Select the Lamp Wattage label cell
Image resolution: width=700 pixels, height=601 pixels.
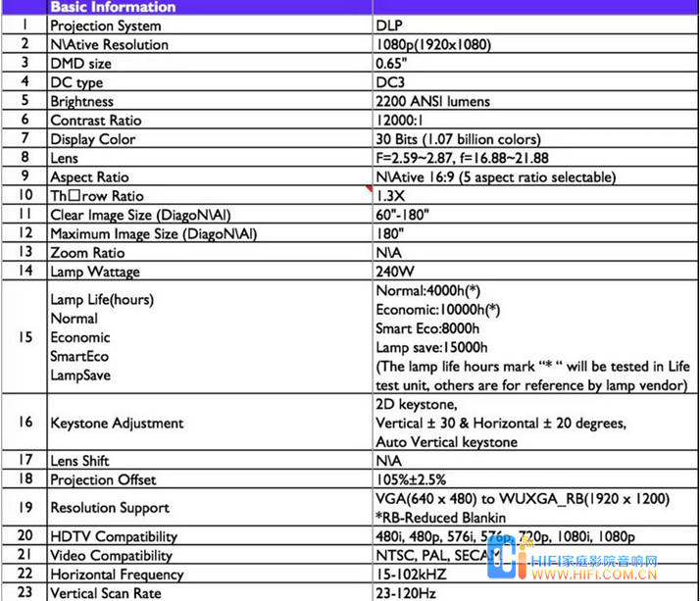[x=95, y=272]
